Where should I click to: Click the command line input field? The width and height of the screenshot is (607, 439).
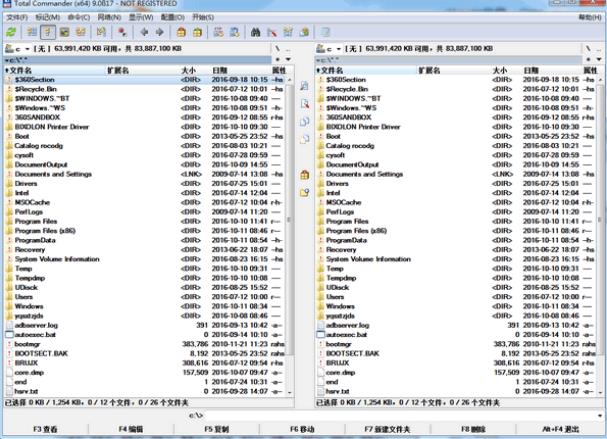[x=400, y=413]
